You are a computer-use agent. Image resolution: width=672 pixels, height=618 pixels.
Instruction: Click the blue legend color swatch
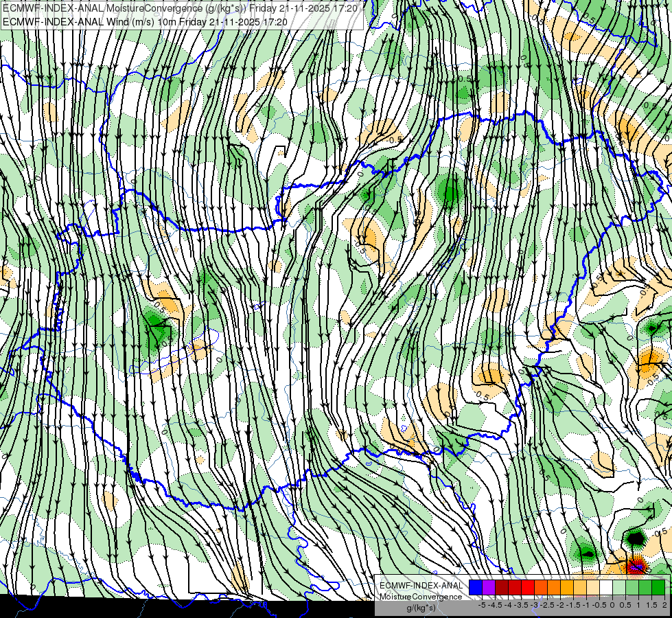click(x=475, y=588)
